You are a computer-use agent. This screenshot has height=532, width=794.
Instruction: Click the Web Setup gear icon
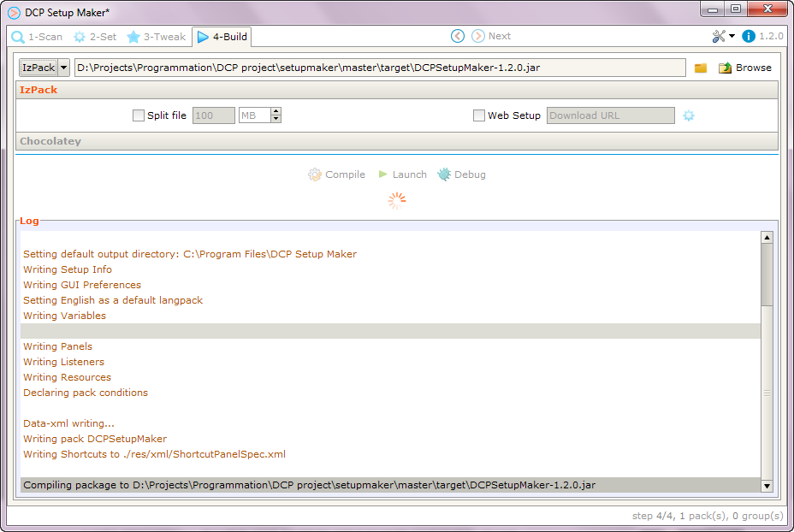click(689, 115)
